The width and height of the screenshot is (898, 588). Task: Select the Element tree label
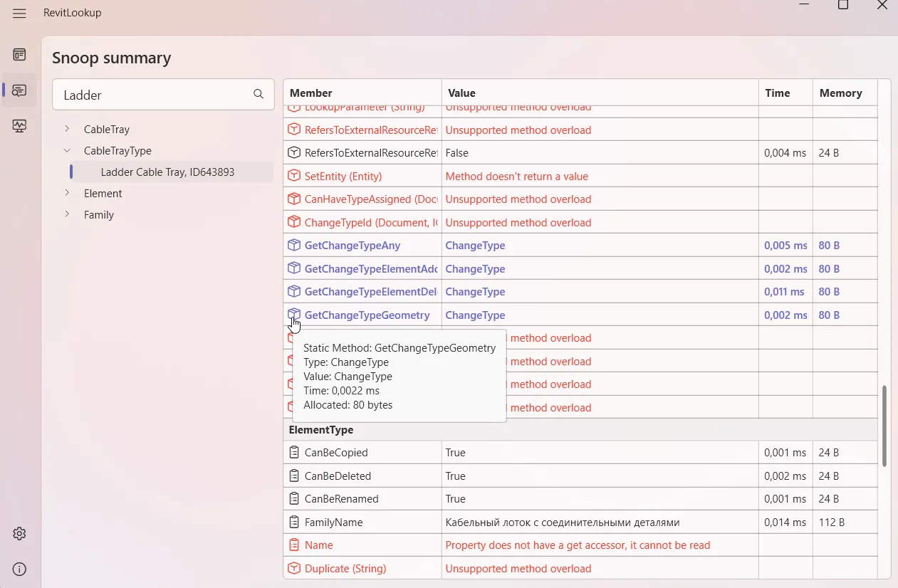103,194
